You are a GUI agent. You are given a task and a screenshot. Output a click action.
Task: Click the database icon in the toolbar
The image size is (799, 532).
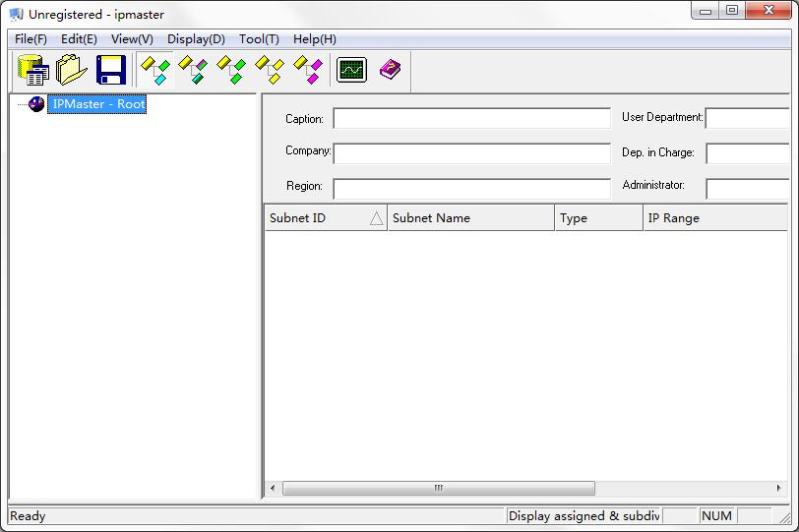click(x=33, y=70)
